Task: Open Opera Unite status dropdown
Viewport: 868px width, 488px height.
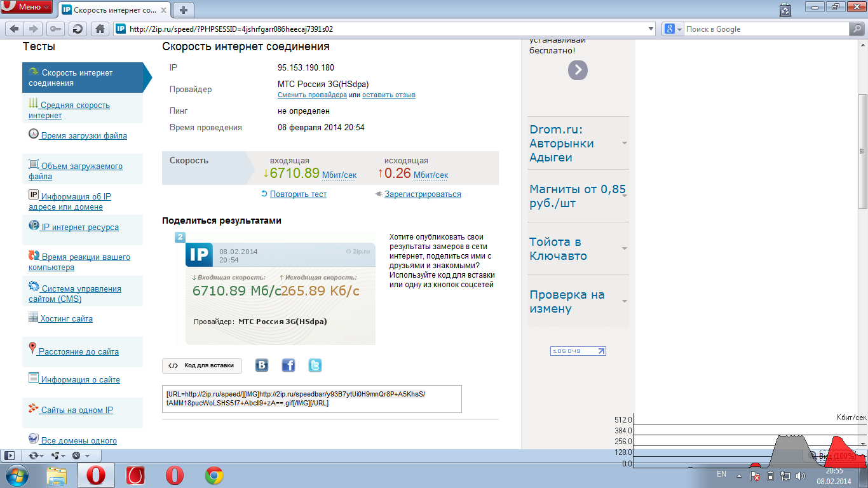Action: point(58,456)
